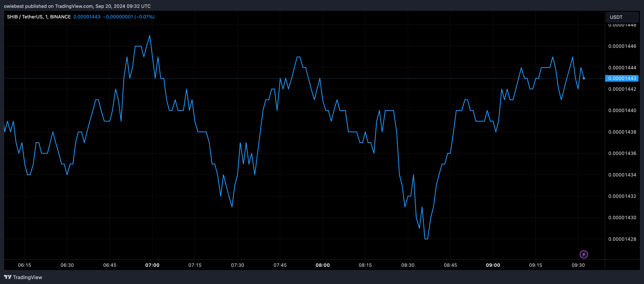Click the 08:00 time axis label
This screenshot has width=644, height=284.
323,265
